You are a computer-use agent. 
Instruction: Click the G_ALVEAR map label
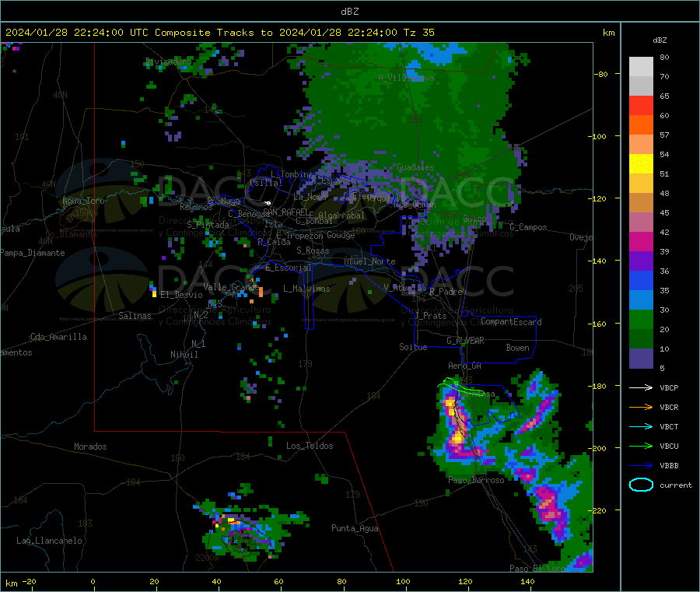[x=465, y=341]
